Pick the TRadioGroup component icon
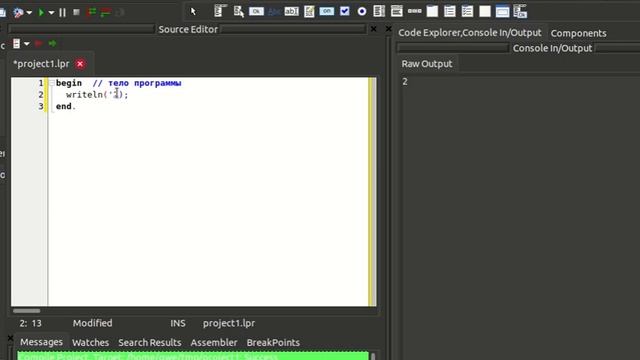The image size is (640, 360). click(449, 11)
